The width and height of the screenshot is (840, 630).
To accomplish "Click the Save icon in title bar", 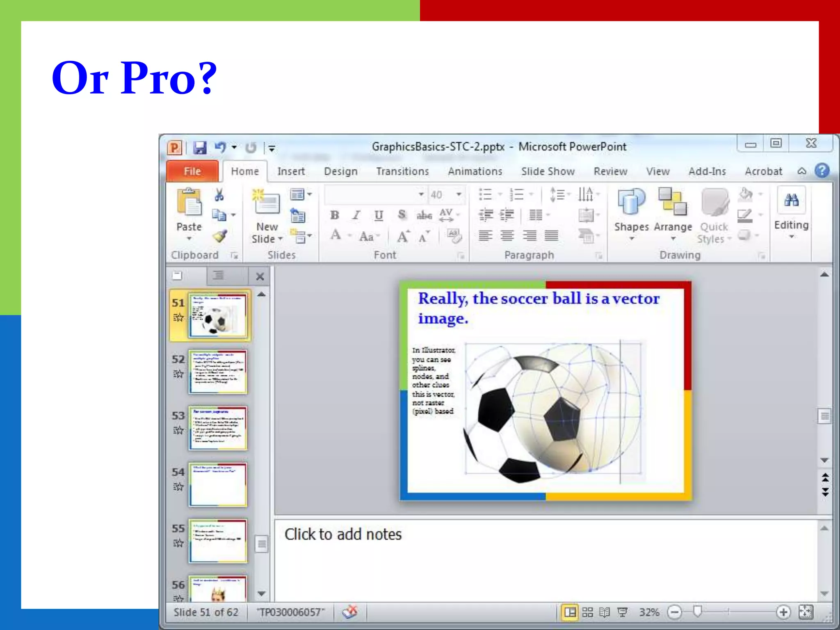I will point(200,147).
